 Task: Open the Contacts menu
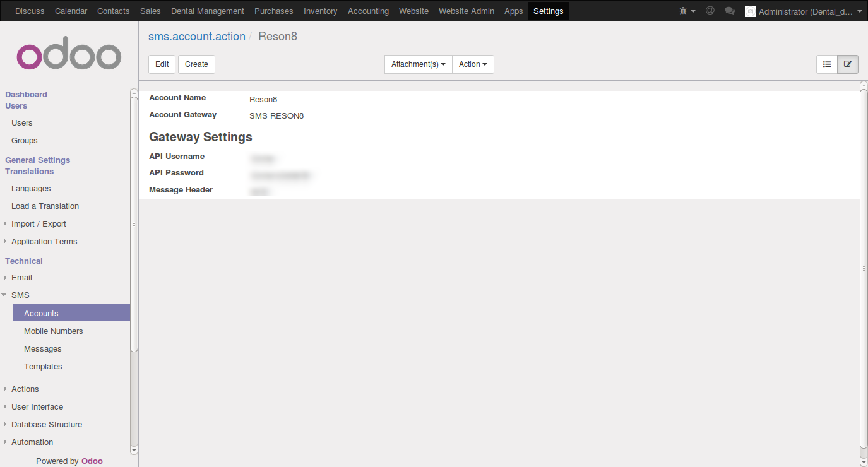point(114,11)
